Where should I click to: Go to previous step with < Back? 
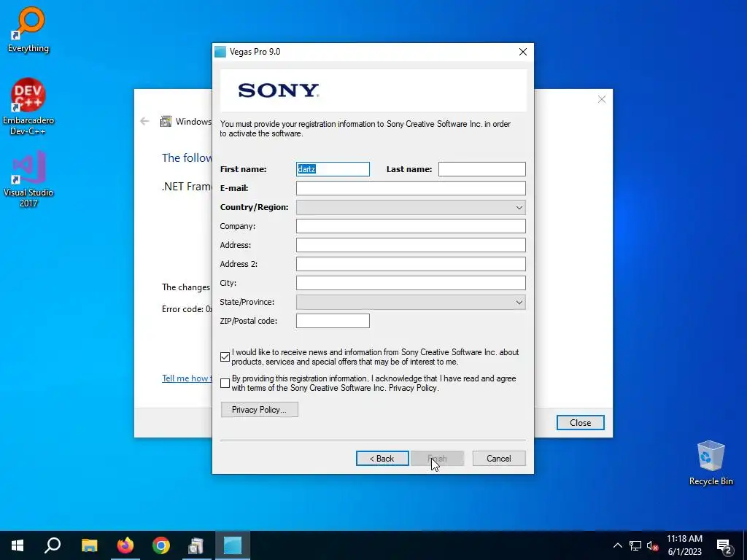click(382, 458)
